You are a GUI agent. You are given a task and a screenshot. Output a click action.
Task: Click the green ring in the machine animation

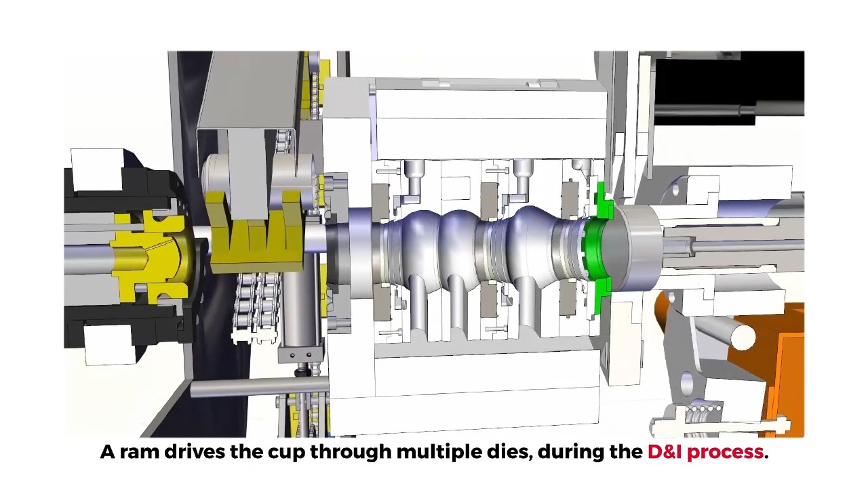click(x=597, y=249)
